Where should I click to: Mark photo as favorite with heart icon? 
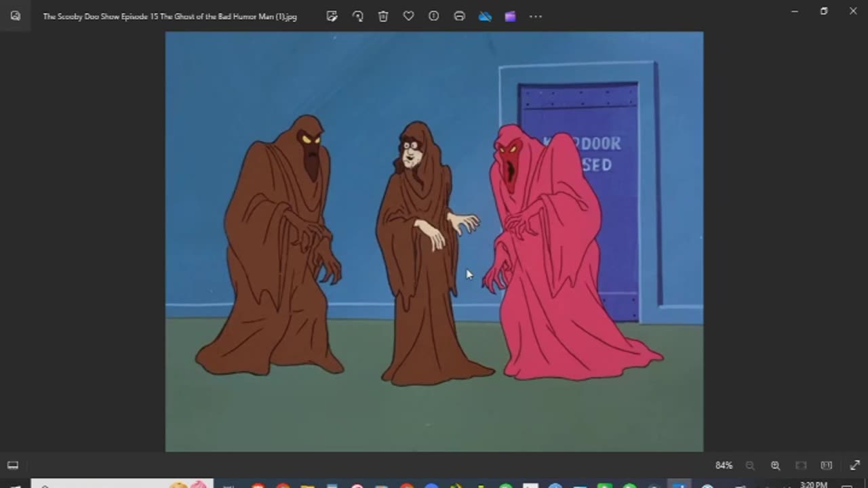pos(408,16)
